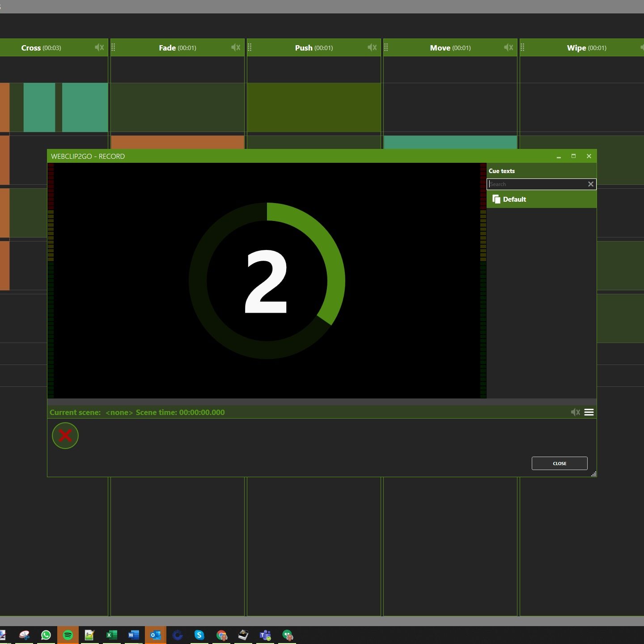Open WhatsApp from the taskbar
This screenshot has height=644, width=644.
coord(46,635)
